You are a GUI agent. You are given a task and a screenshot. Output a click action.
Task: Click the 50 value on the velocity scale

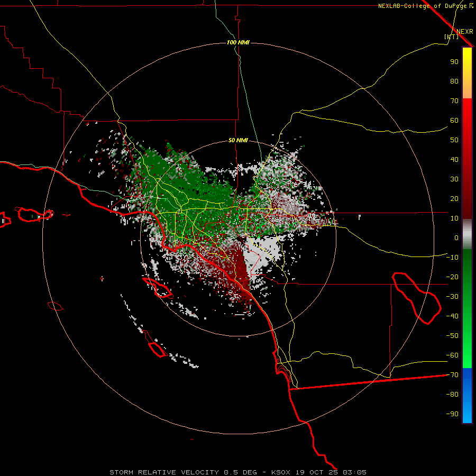click(454, 140)
